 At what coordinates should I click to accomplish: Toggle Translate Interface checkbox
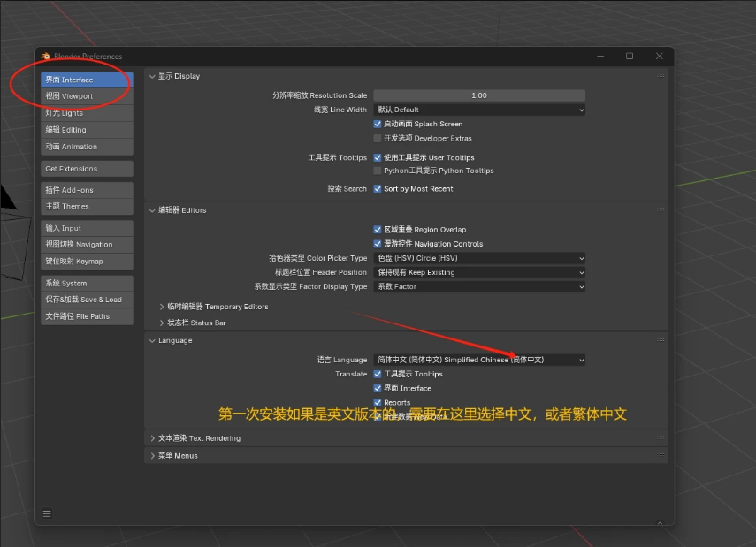pos(378,388)
